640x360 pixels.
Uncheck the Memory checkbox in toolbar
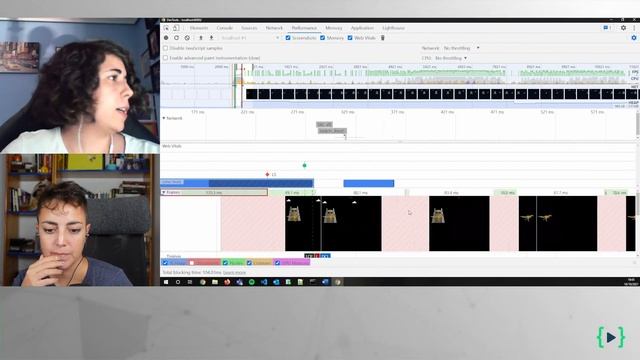322,38
